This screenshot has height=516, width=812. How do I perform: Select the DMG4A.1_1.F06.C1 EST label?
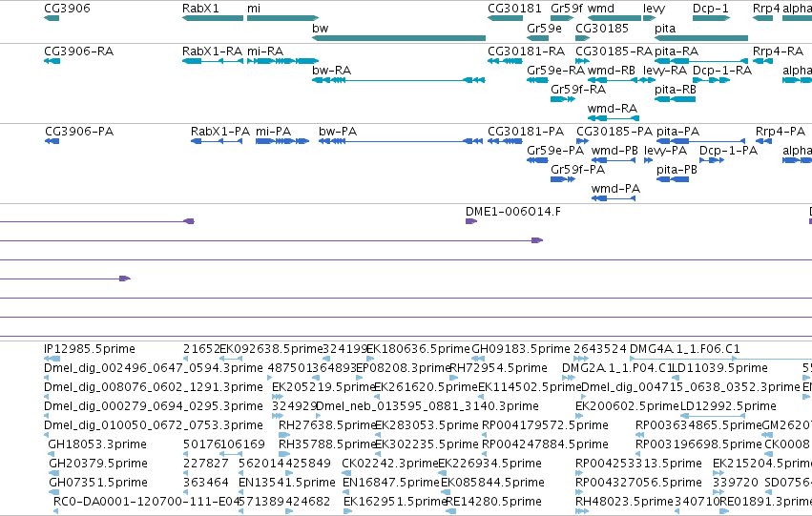pyautogui.click(x=685, y=349)
